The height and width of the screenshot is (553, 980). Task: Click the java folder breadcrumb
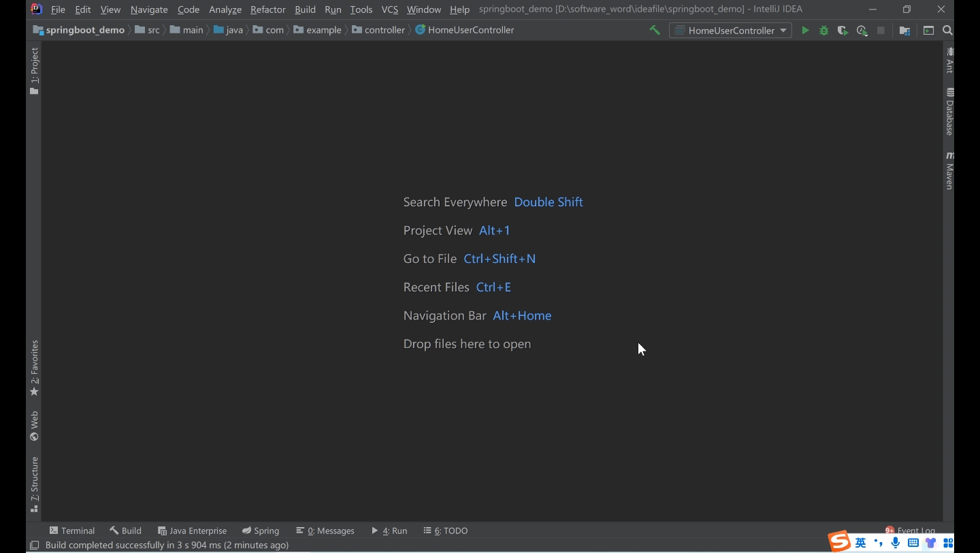[228, 30]
